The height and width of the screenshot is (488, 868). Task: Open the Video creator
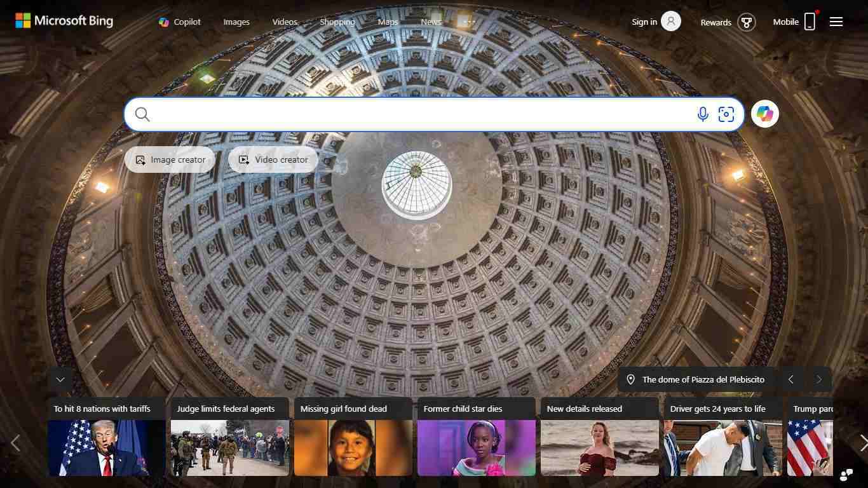point(273,159)
